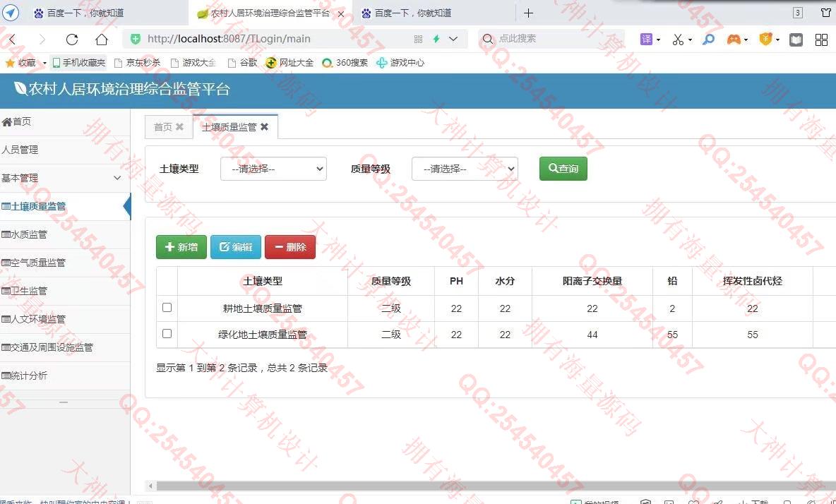Close the 农村人居环境治理 browser tab
Screen dimensions: 836x504
click(x=341, y=14)
